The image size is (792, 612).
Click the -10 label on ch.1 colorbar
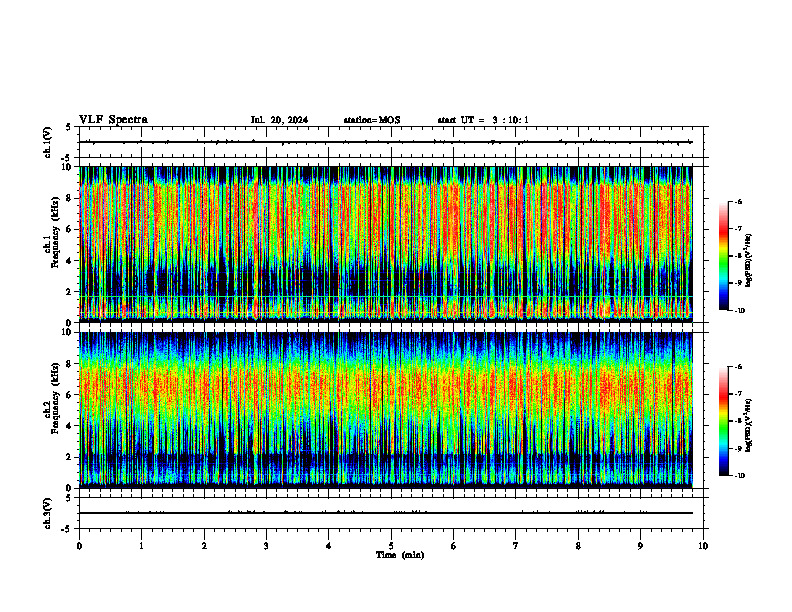[x=739, y=311]
